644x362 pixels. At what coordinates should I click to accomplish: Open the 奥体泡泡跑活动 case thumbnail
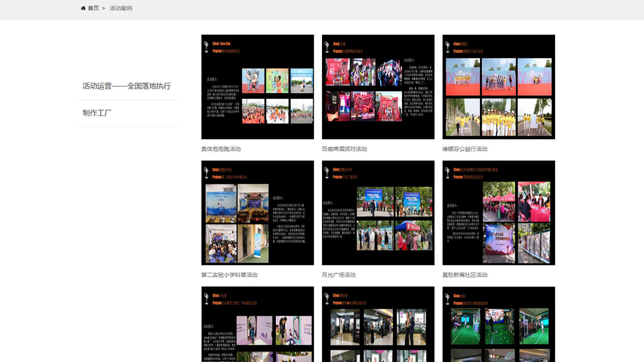258,87
